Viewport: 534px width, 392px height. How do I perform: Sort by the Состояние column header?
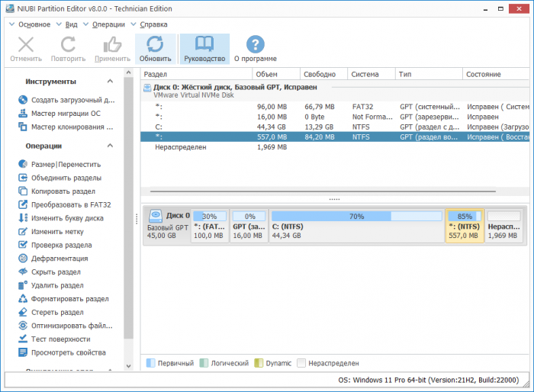(496, 74)
